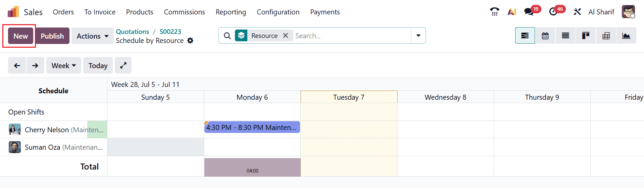Viewport: 644px width, 188px height.
Task: Select the Open Shifts row
Action: 54,112
